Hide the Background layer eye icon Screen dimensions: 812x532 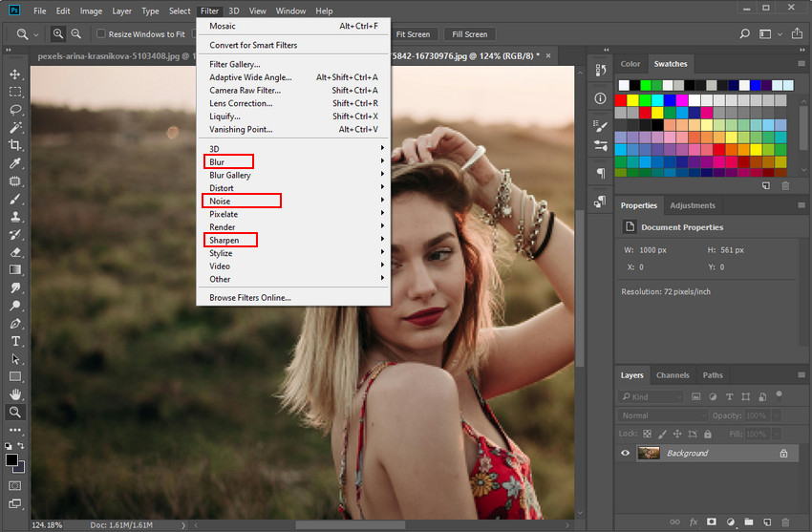pyautogui.click(x=626, y=453)
